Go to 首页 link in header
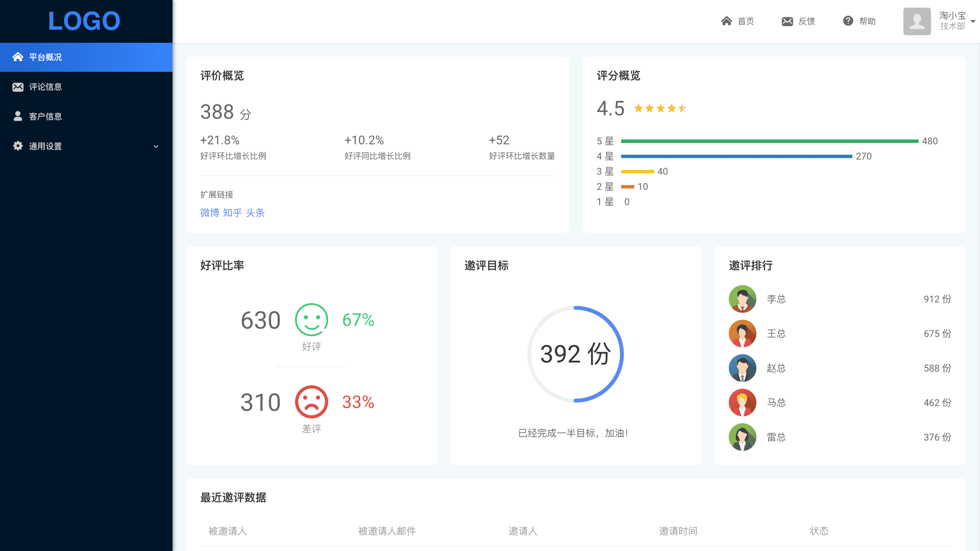The height and width of the screenshot is (551, 980). (x=746, y=21)
